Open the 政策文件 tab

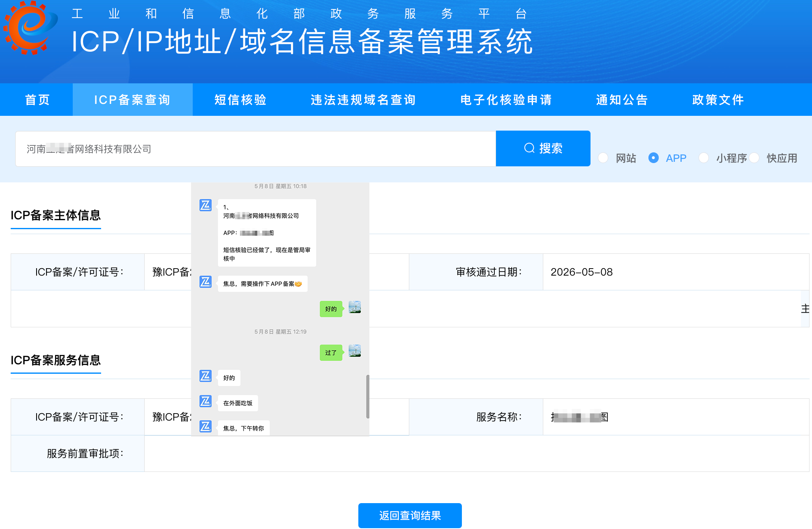(718, 100)
